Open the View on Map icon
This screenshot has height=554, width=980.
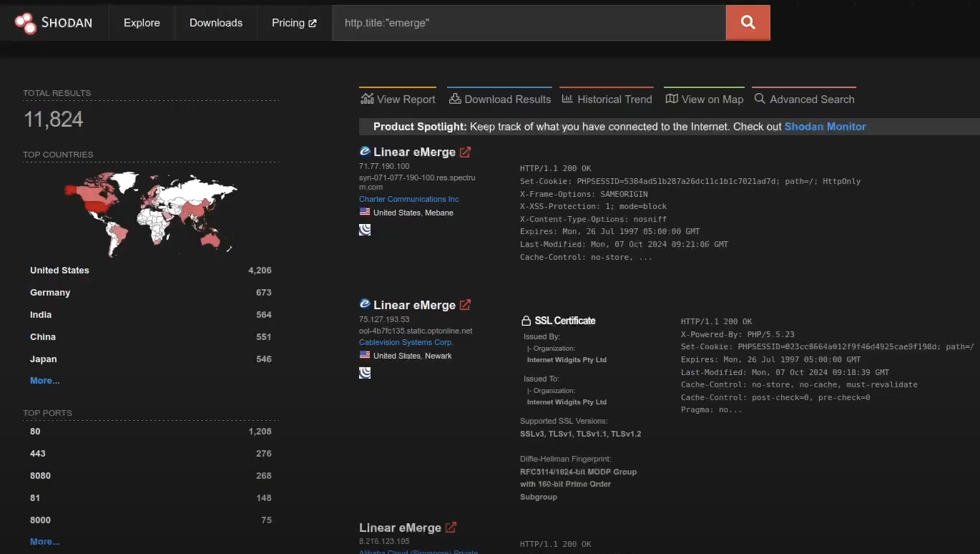[670, 98]
